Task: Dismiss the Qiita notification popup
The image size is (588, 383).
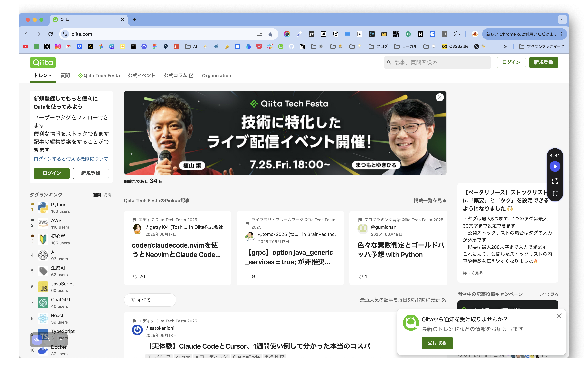Action: click(559, 316)
